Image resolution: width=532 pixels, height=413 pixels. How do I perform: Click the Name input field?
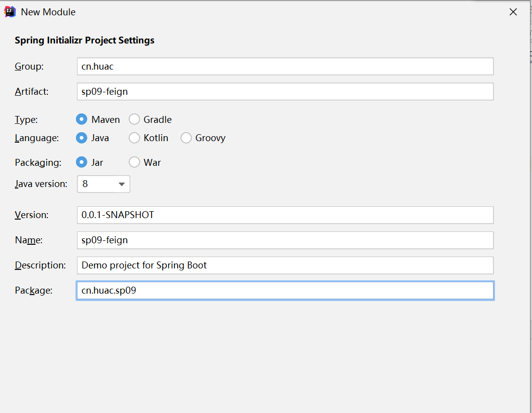pos(285,240)
